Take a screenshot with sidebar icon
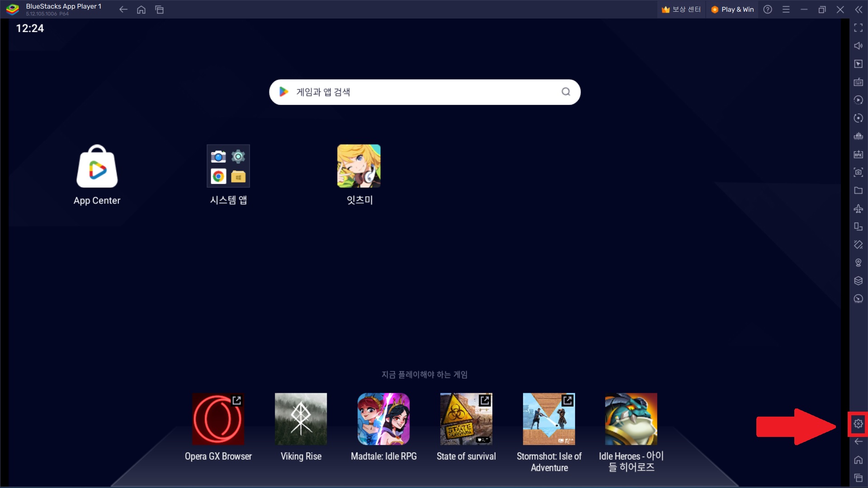 pos(859,173)
